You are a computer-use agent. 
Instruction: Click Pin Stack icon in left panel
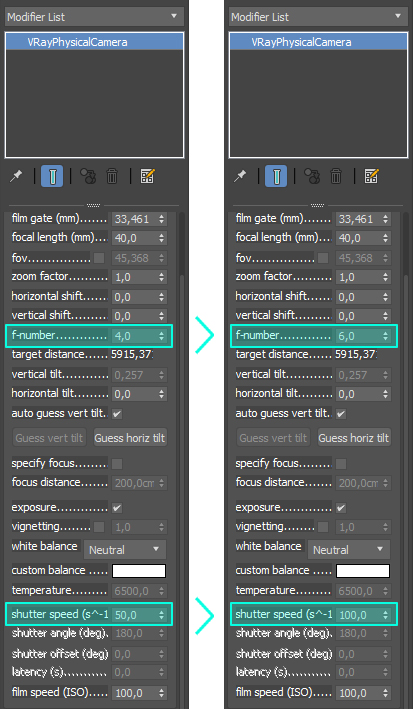16,176
